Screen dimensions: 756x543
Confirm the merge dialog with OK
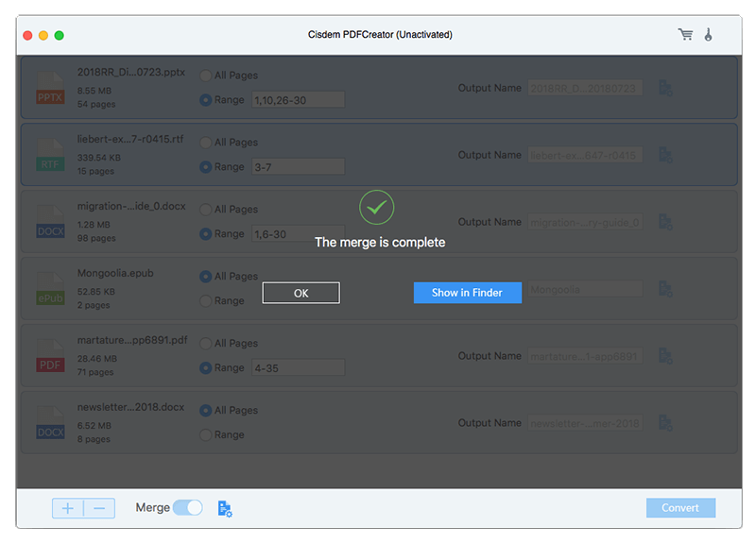click(x=301, y=293)
